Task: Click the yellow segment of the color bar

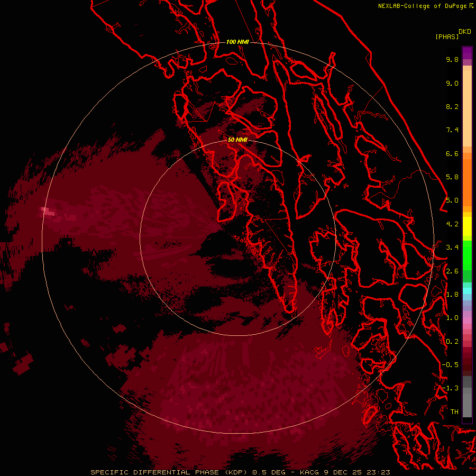Action: pos(467,226)
